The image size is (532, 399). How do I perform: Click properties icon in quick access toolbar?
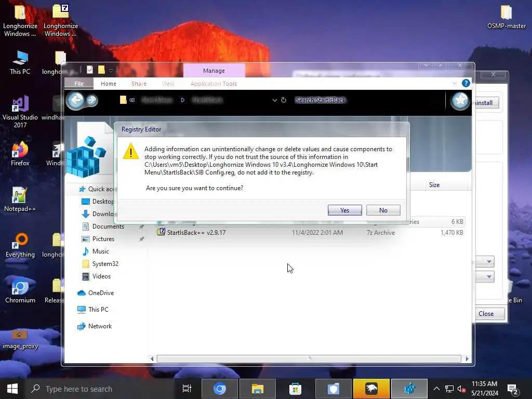[x=90, y=70]
